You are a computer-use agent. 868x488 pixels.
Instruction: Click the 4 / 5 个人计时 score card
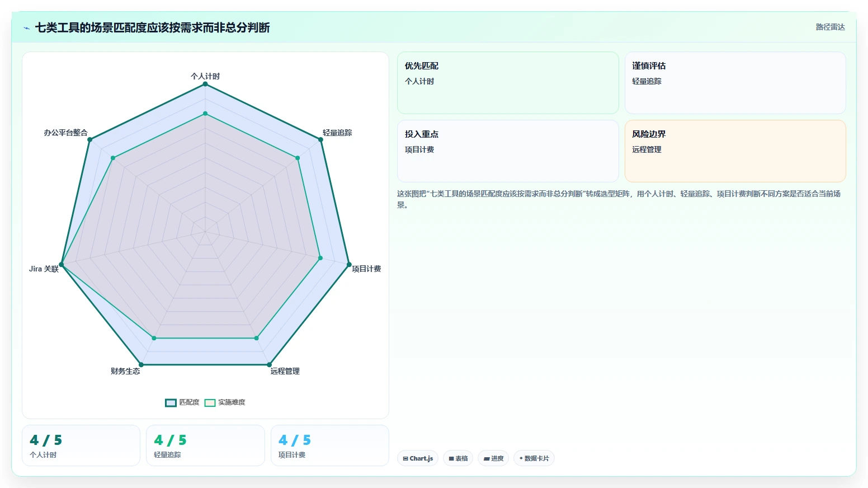[x=81, y=445]
